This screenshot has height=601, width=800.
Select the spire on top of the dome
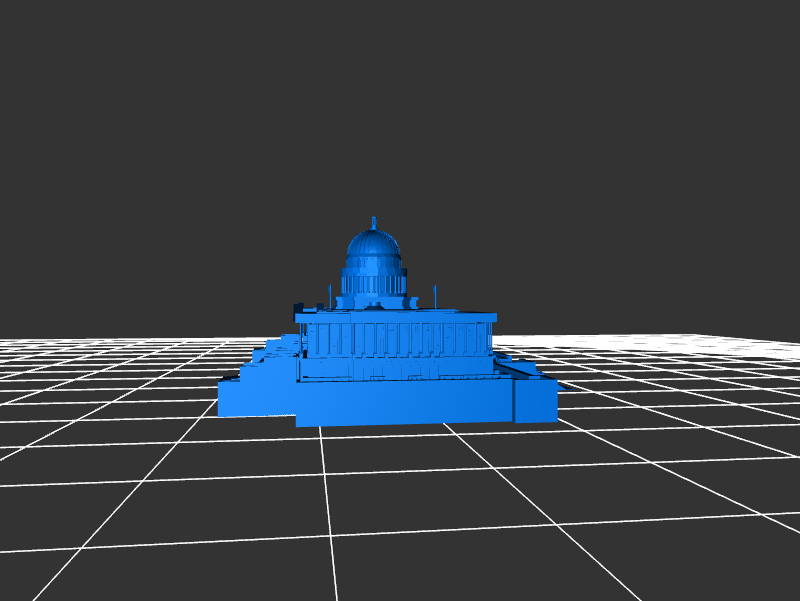(x=373, y=221)
